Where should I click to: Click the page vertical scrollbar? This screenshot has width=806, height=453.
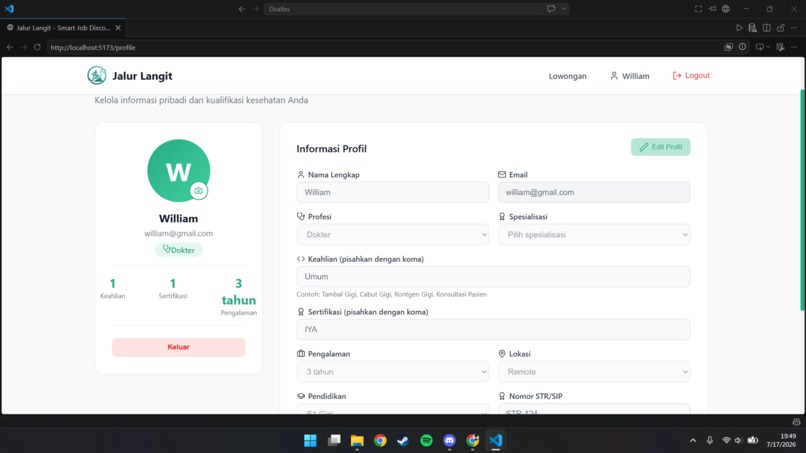802,201
